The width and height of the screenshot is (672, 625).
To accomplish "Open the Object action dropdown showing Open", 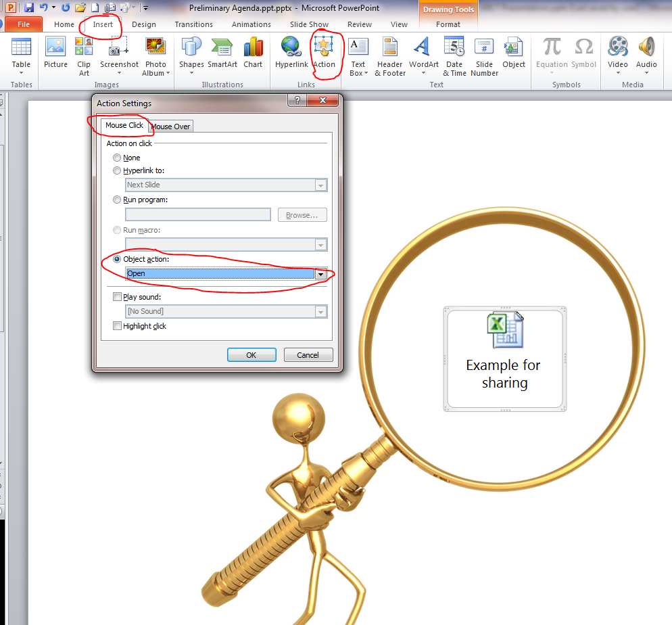I will (321, 274).
